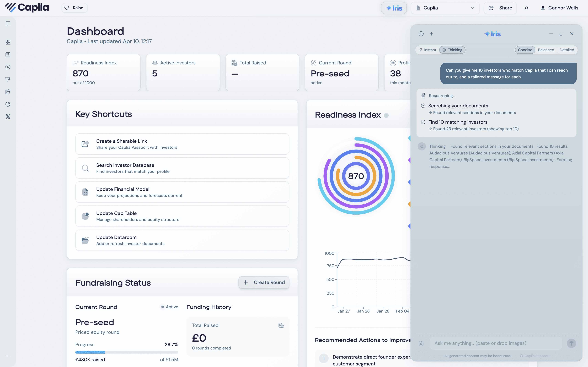Click the Update Cap Table pie icon

tap(85, 216)
